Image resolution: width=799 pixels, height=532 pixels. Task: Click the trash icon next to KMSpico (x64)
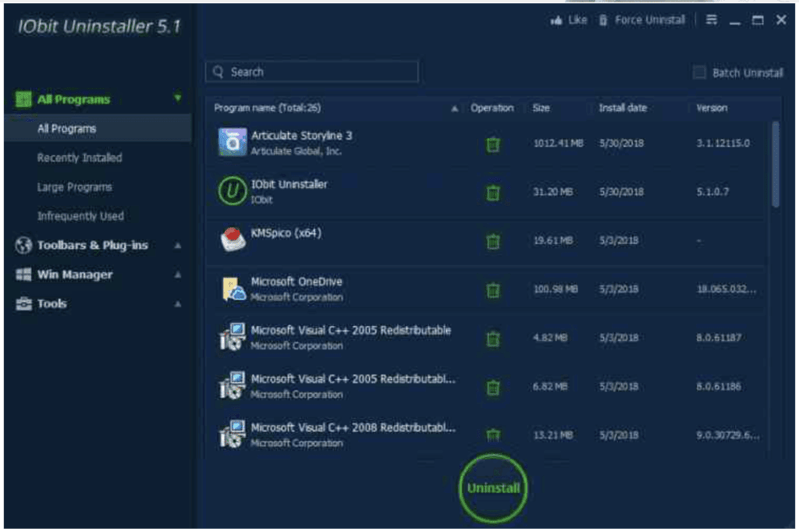[492, 240]
